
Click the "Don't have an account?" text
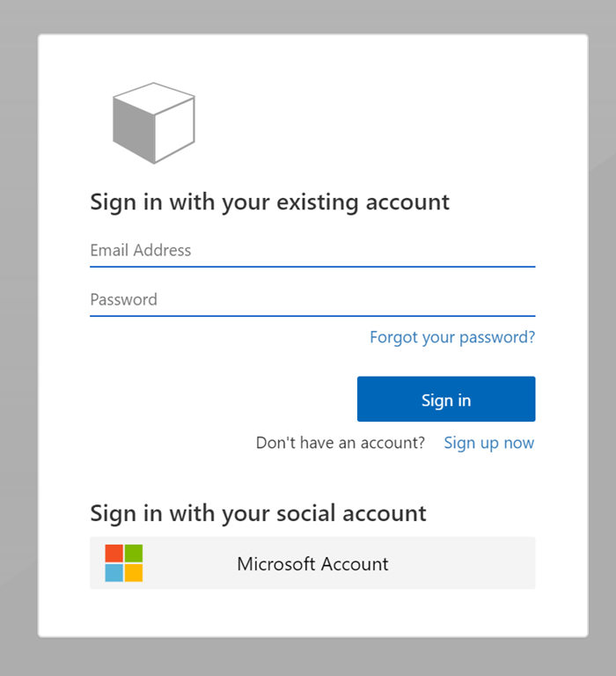click(341, 443)
